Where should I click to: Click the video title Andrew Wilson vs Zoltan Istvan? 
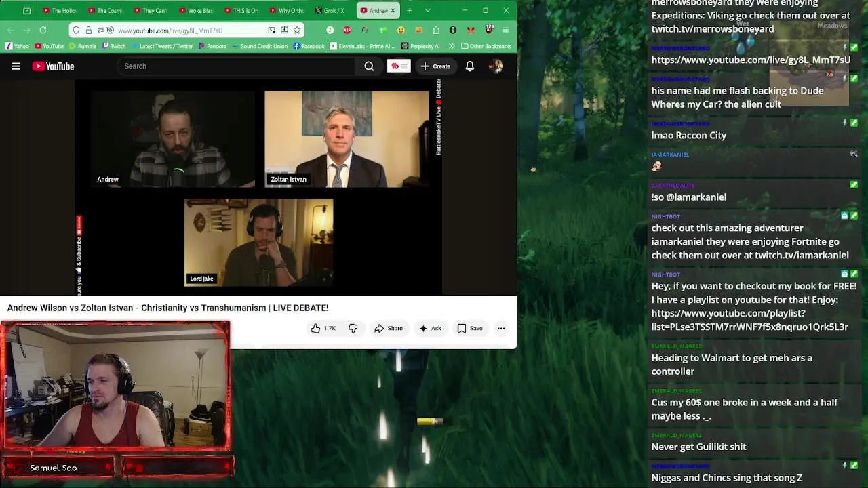coord(167,308)
